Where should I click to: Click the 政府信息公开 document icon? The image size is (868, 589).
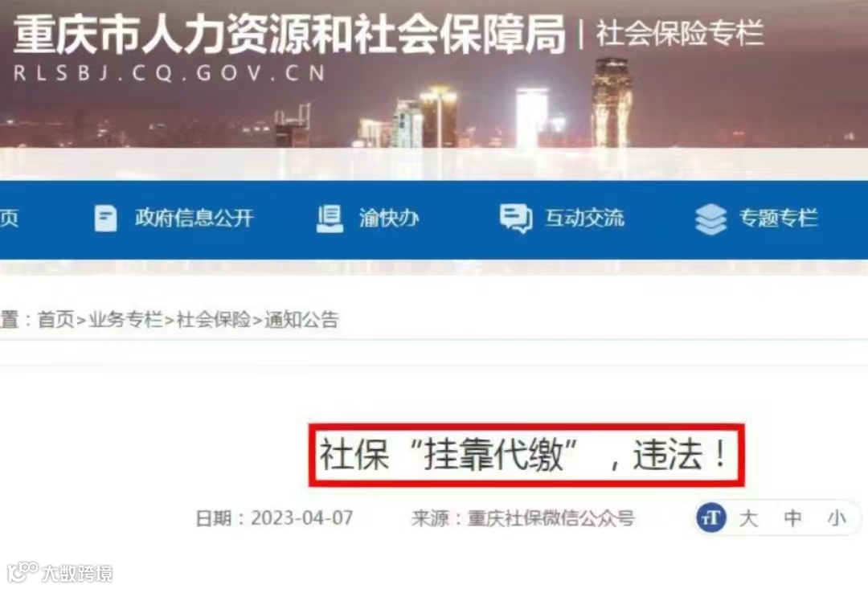point(105,218)
